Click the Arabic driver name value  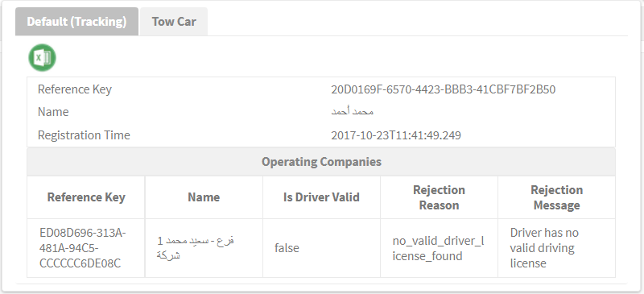click(352, 112)
